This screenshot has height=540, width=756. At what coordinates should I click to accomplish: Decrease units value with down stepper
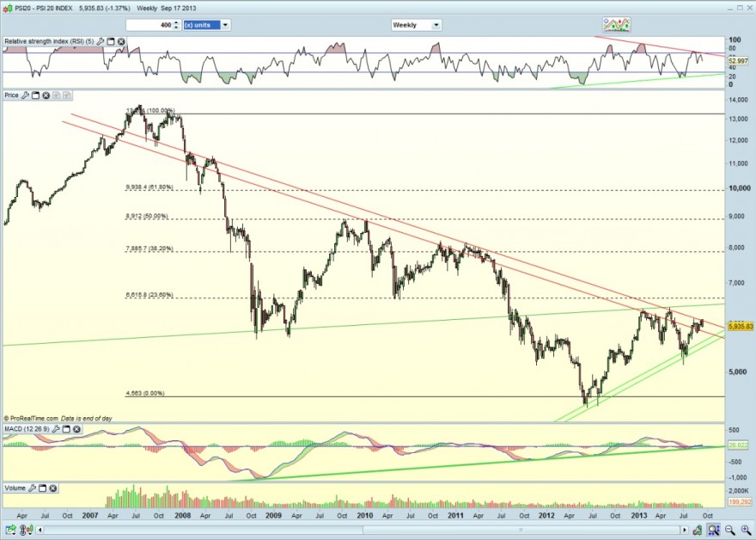click(176, 28)
